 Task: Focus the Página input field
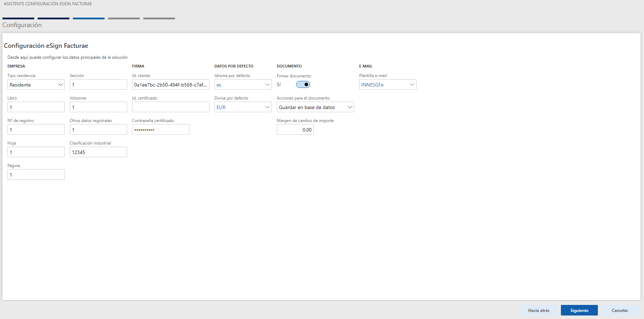[36, 174]
